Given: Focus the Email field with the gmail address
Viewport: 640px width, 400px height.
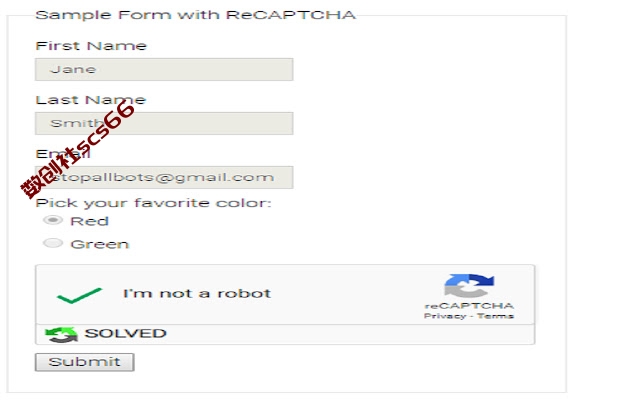Looking at the screenshot, I should pyautogui.click(x=164, y=177).
